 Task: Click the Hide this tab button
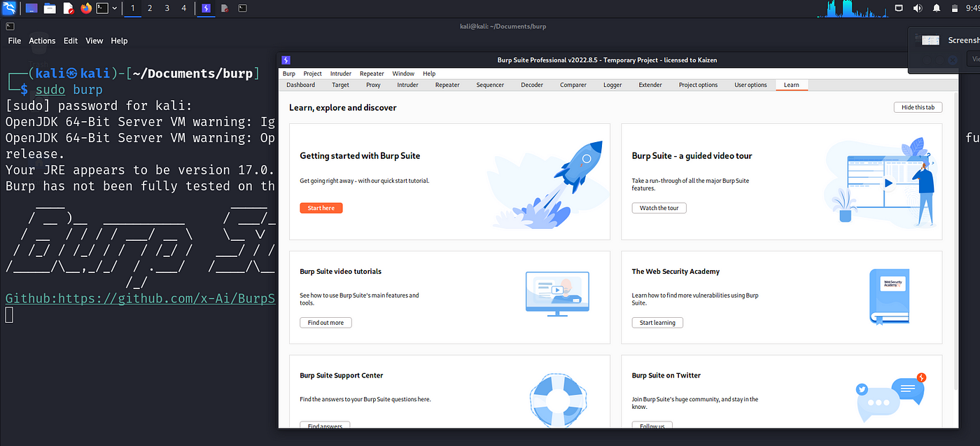pos(918,107)
